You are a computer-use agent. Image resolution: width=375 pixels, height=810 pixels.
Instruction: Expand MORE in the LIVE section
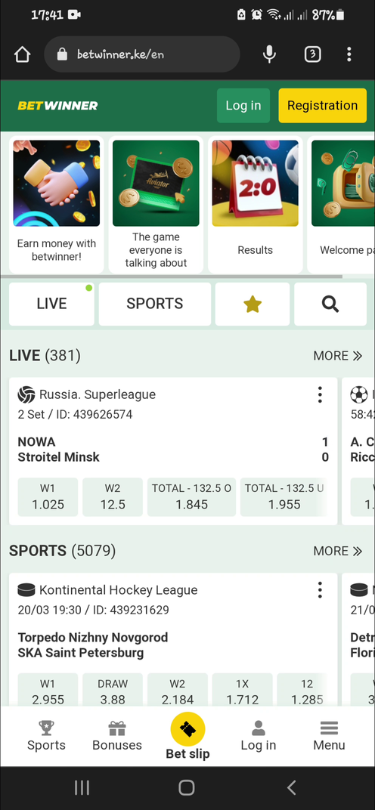tap(338, 356)
